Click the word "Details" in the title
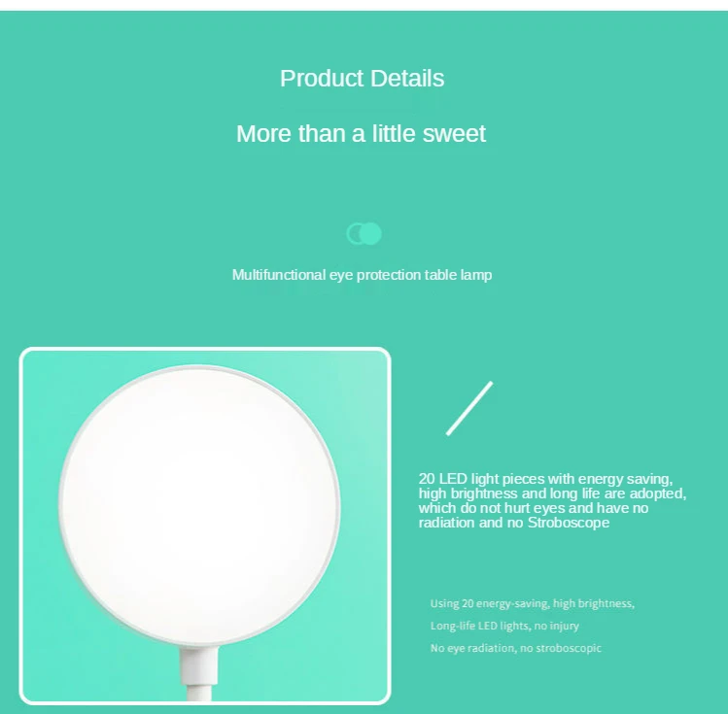 [407, 78]
